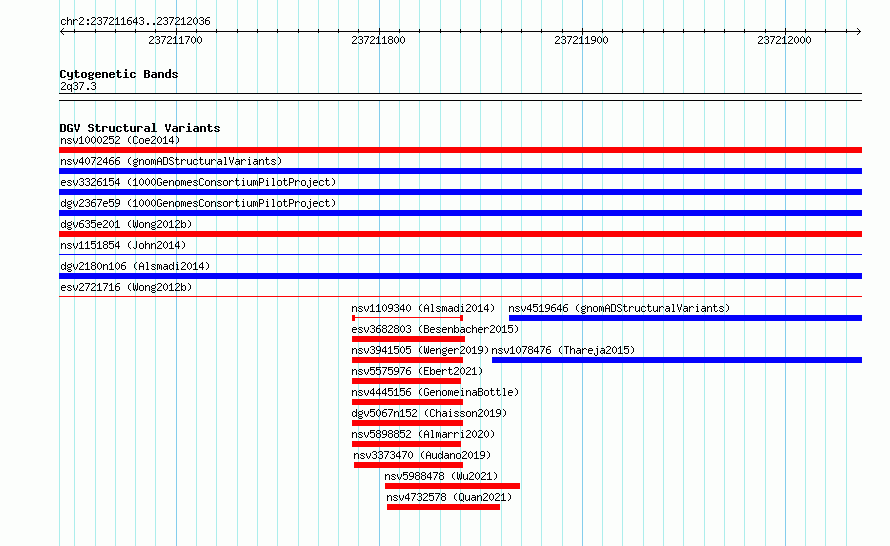Click the nsv1000252 (Coe2014) label text
The height and width of the screenshot is (546, 890).
coord(120,140)
